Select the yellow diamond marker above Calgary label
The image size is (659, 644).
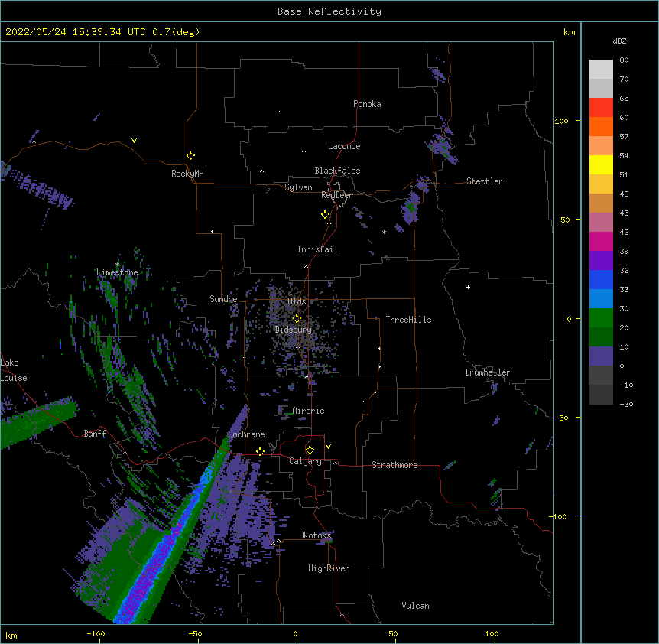310,450
